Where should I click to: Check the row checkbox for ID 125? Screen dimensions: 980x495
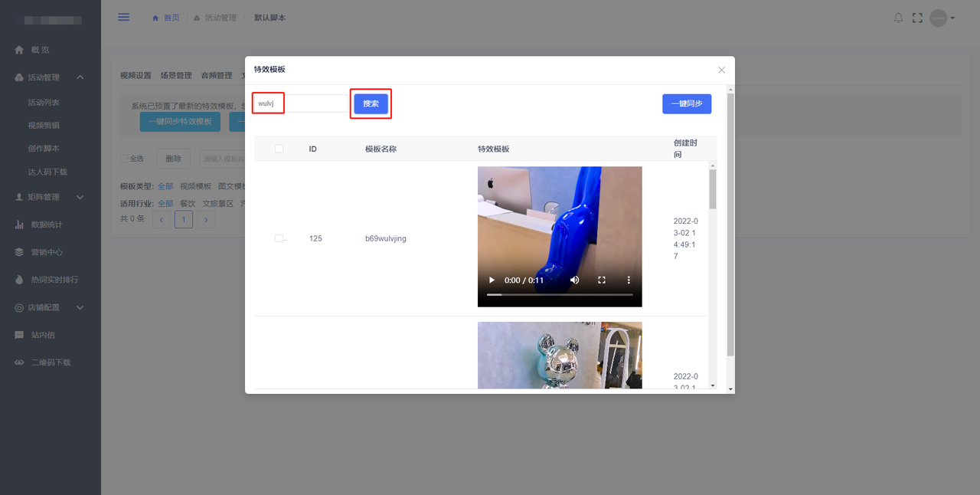click(x=279, y=238)
